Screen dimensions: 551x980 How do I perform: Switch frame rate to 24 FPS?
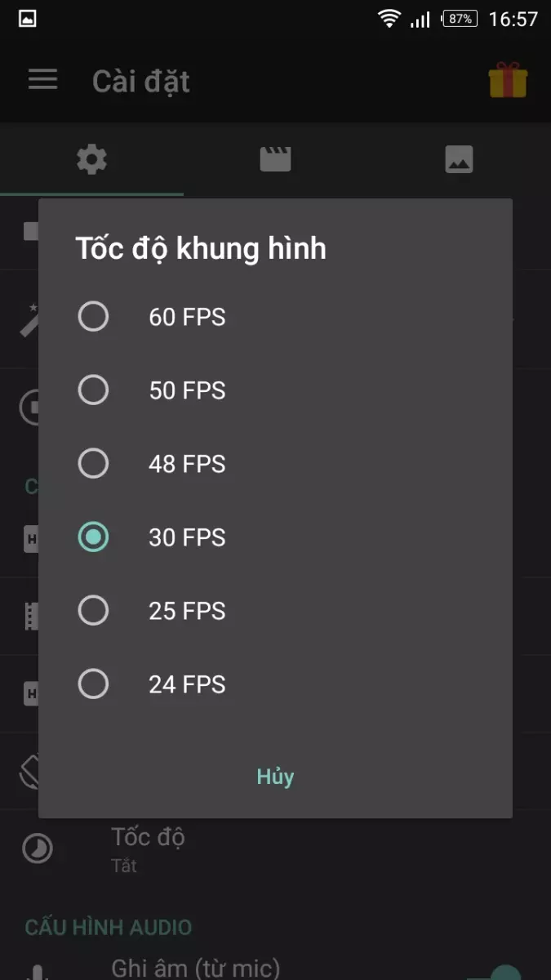[x=93, y=684]
